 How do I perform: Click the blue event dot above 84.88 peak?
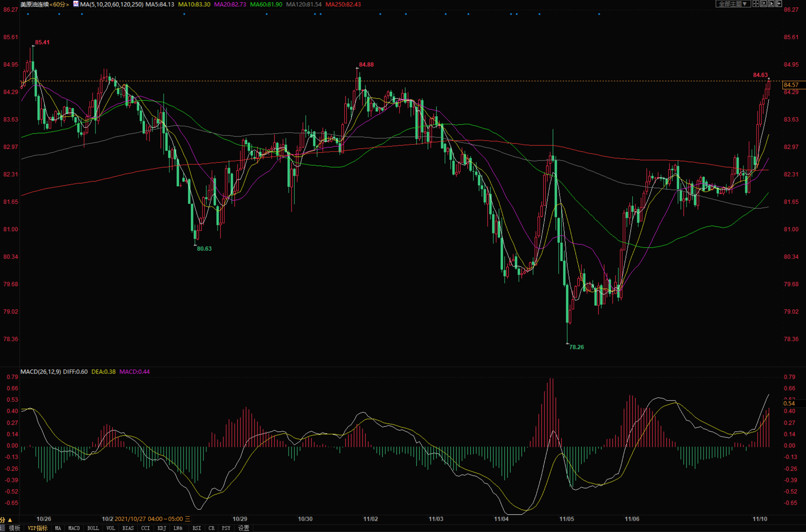pyautogui.click(x=380, y=14)
